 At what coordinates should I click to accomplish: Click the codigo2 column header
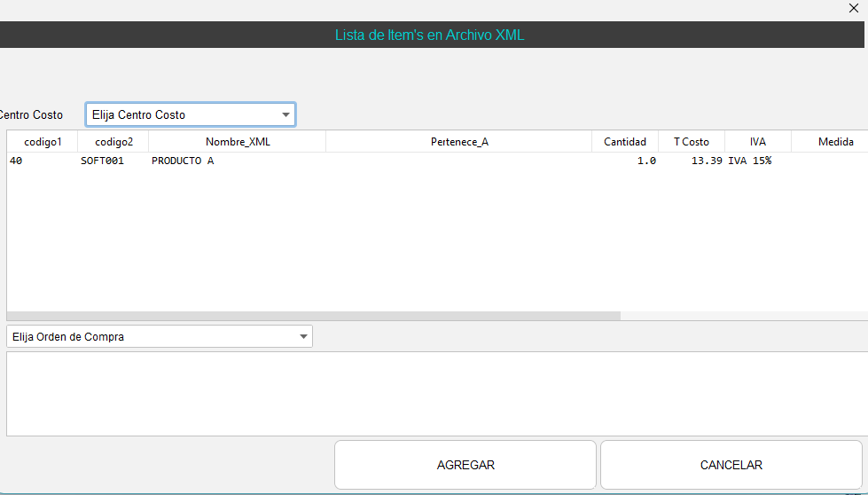pyautogui.click(x=113, y=142)
